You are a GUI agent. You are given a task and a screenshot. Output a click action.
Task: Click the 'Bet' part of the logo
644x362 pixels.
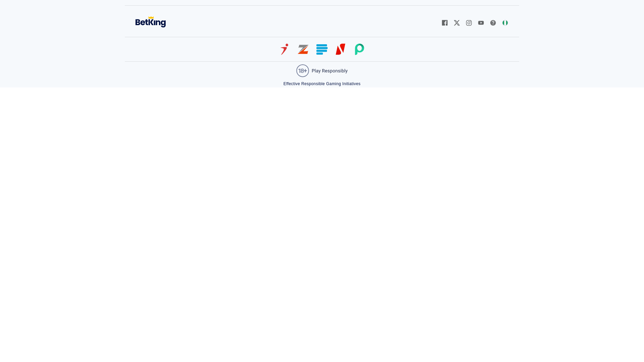[142, 22]
